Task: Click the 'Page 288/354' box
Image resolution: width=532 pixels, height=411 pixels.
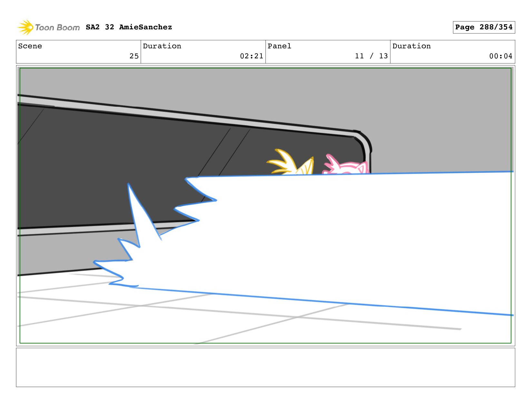Action: 484,27
